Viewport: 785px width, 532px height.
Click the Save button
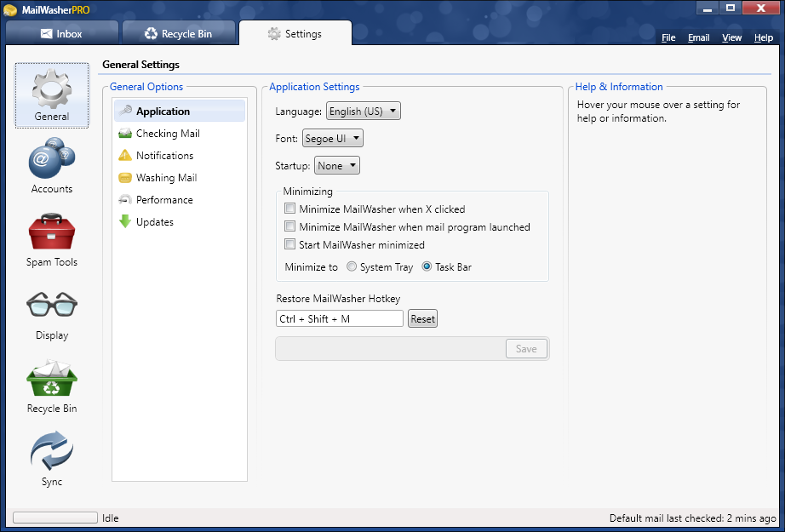pyautogui.click(x=526, y=349)
